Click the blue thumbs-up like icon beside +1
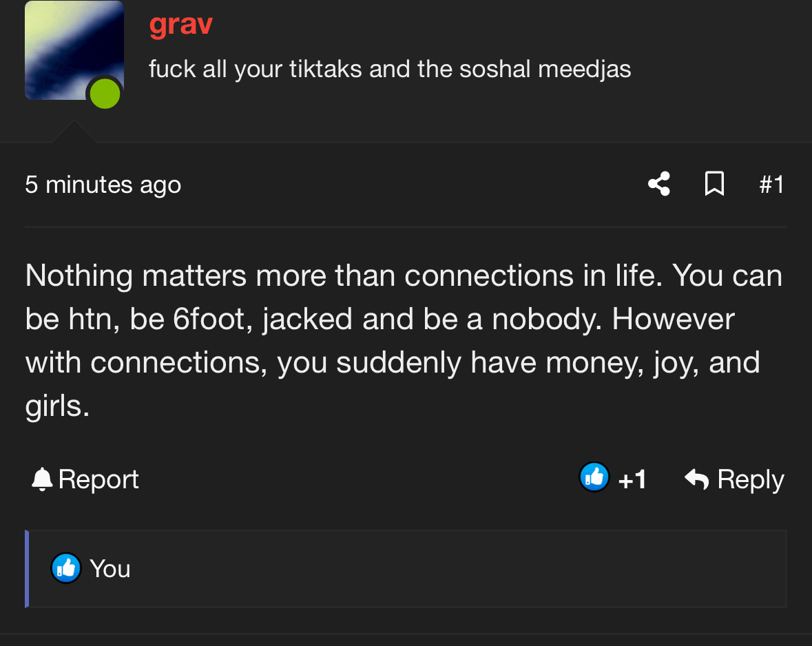Screen dimensions: 812x646 (x=594, y=477)
